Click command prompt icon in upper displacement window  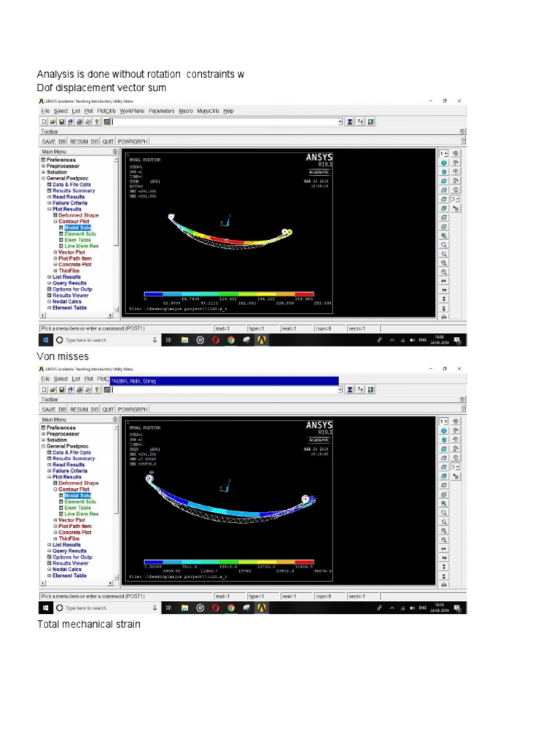(x=106, y=122)
